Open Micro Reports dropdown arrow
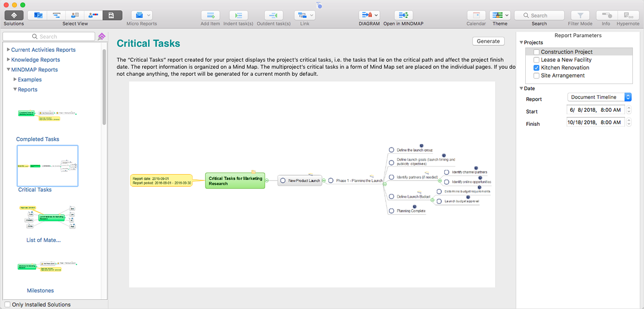 [149, 15]
